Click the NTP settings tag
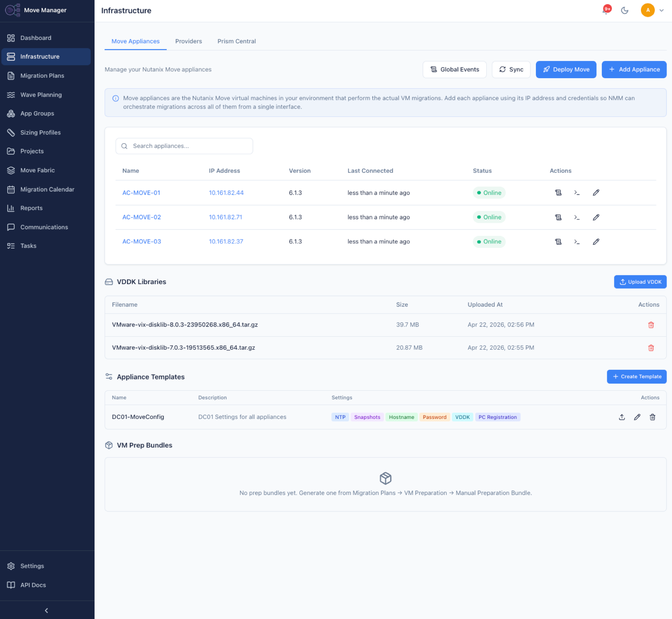This screenshot has height=619, width=672. pos(340,417)
